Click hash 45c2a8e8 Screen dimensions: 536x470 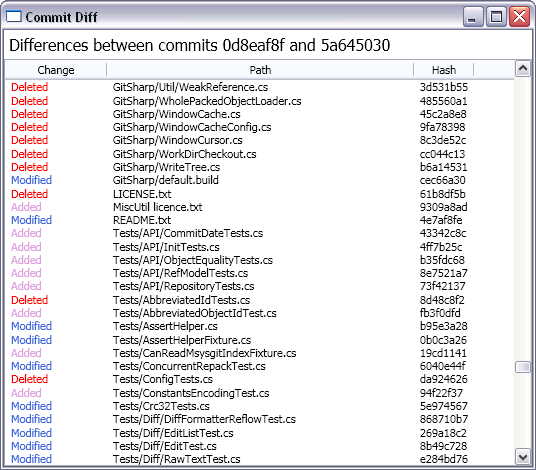coord(443,114)
